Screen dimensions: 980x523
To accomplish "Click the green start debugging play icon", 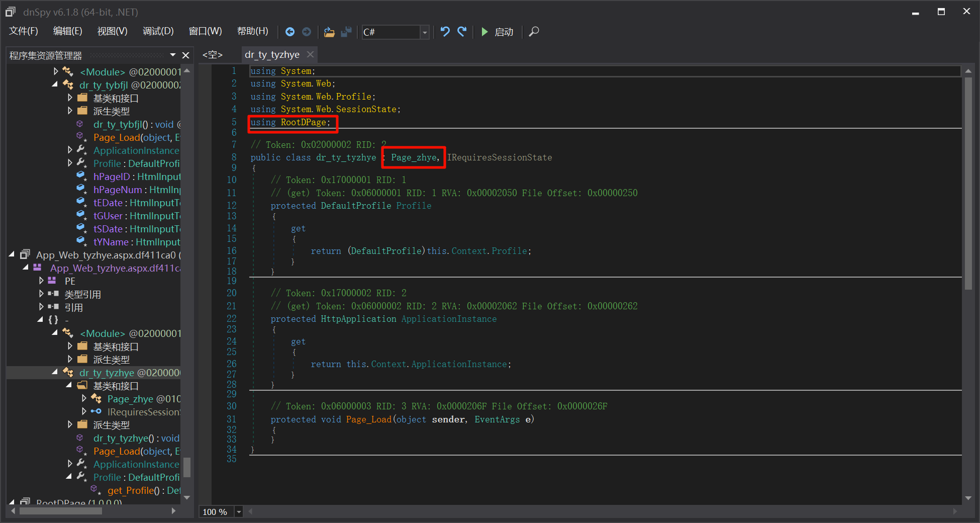I will click(x=484, y=32).
